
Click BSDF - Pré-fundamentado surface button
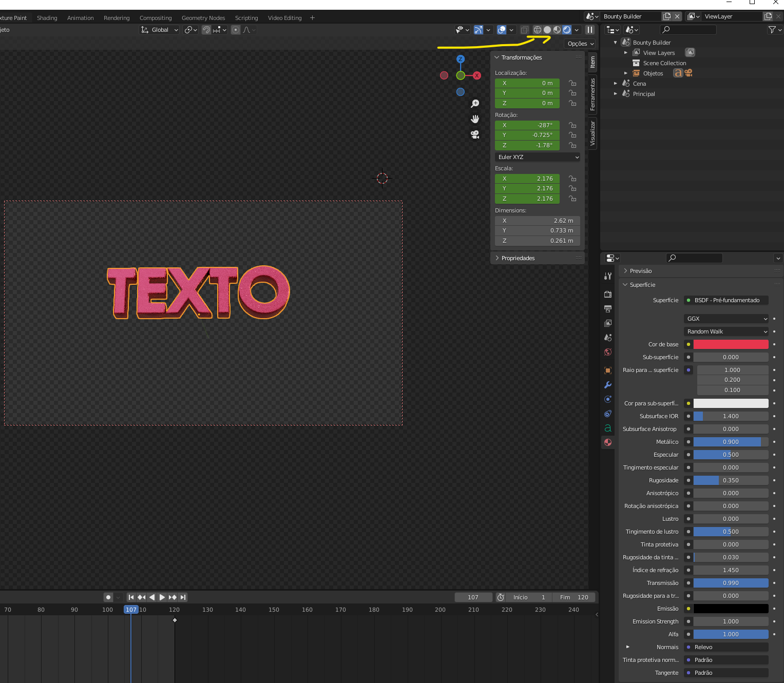click(726, 300)
